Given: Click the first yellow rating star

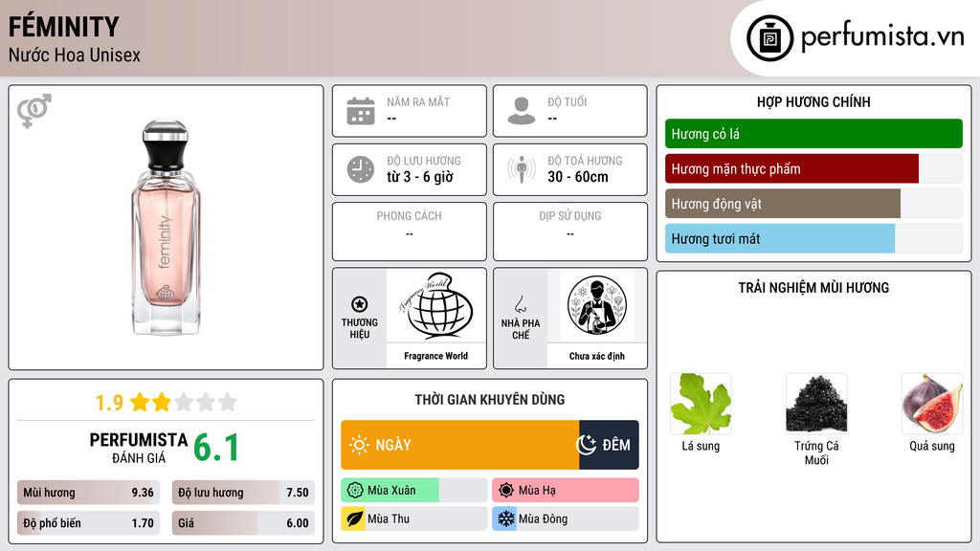Looking at the screenshot, I should 140,402.
